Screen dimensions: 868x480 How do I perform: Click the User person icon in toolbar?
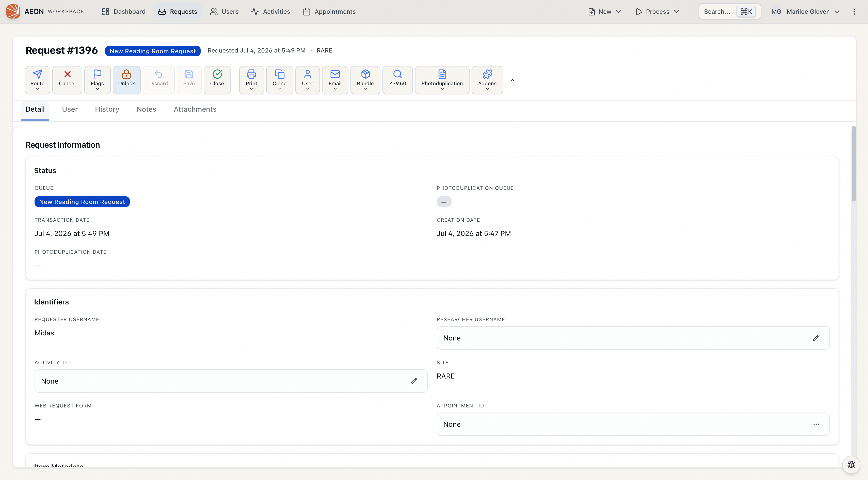coord(308,74)
